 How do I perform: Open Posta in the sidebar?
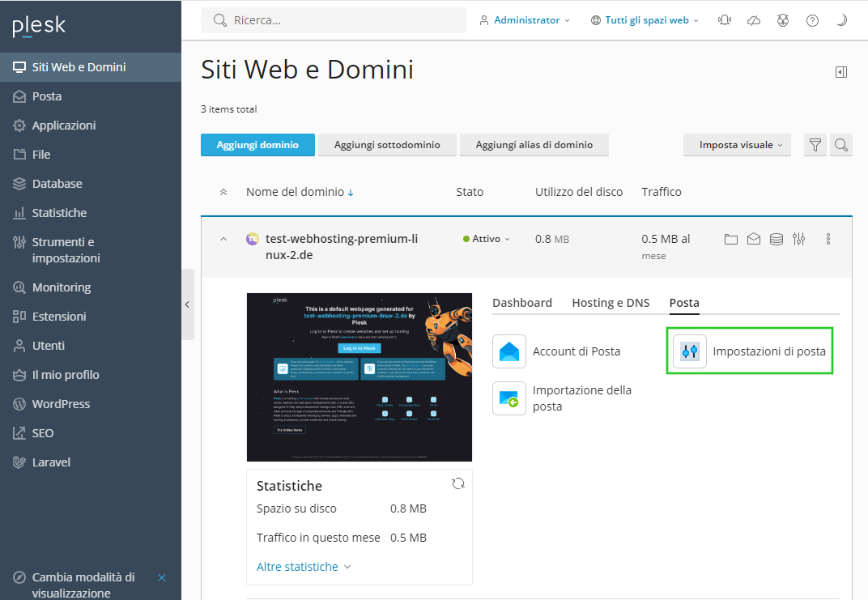coord(90,96)
